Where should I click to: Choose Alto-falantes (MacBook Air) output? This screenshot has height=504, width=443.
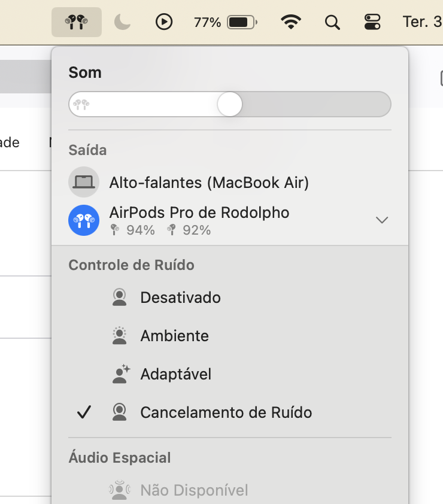(x=208, y=183)
